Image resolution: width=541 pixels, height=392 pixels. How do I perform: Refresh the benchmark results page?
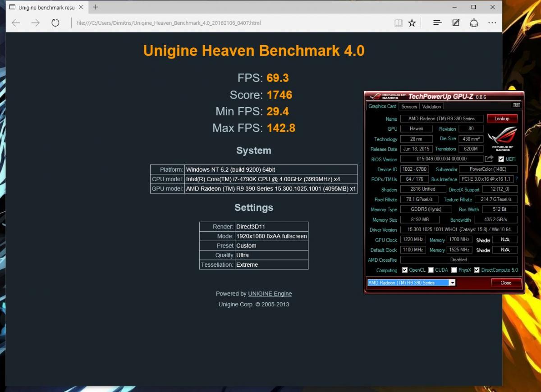pyautogui.click(x=55, y=23)
